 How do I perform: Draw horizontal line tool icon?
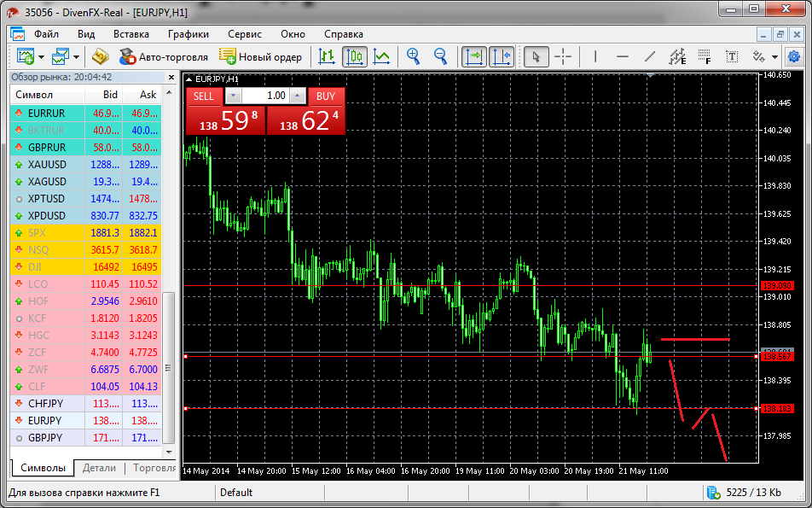pyautogui.click(x=623, y=56)
